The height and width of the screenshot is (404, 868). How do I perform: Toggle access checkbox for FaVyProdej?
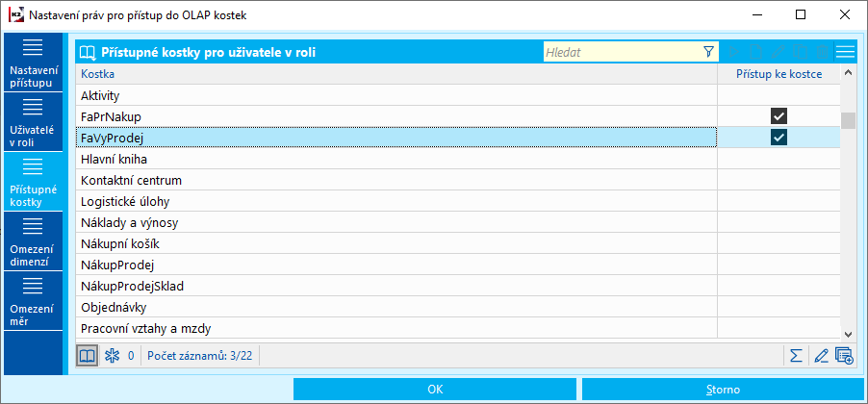(779, 138)
